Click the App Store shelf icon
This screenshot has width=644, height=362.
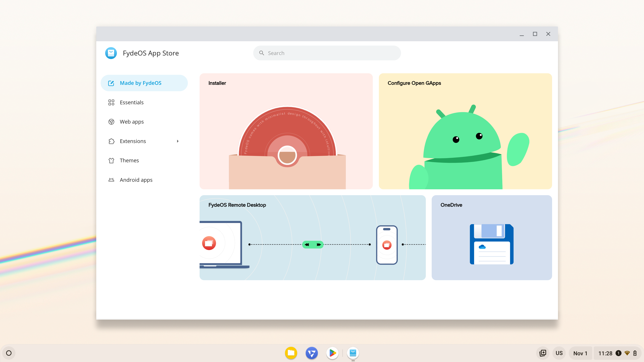[x=353, y=353]
